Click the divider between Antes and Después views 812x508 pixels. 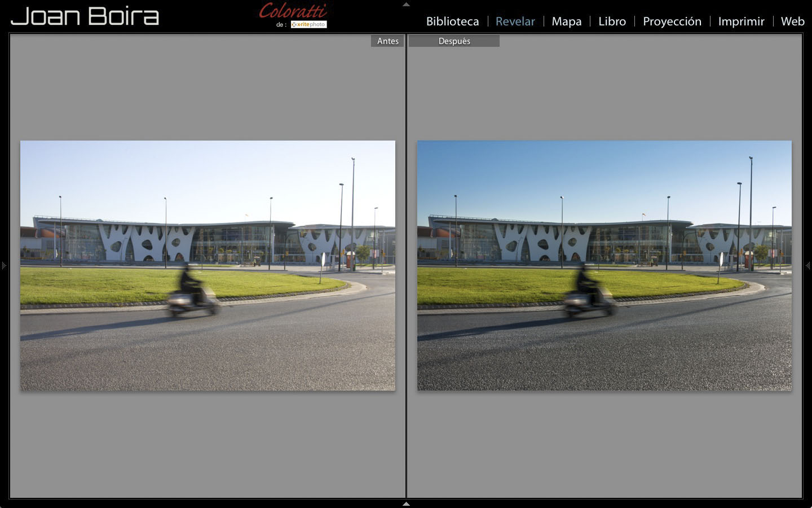pyautogui.click(x=406, y=265)
